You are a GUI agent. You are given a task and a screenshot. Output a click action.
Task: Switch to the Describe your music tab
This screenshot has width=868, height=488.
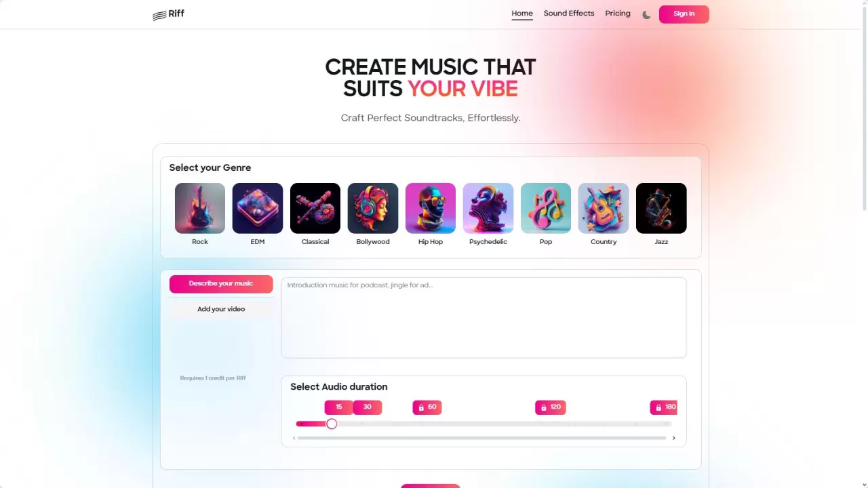click(221, 284)
